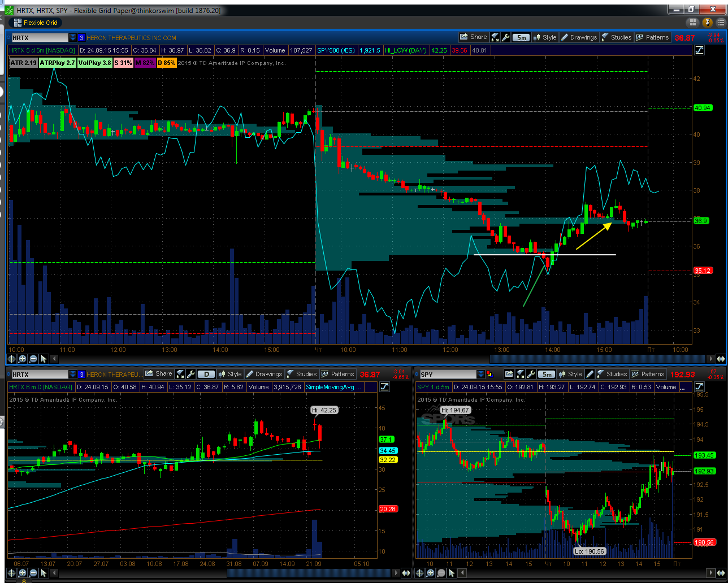Open the Flexible Grid layout button
Screen dimensions: 728x583
[36, 23]
